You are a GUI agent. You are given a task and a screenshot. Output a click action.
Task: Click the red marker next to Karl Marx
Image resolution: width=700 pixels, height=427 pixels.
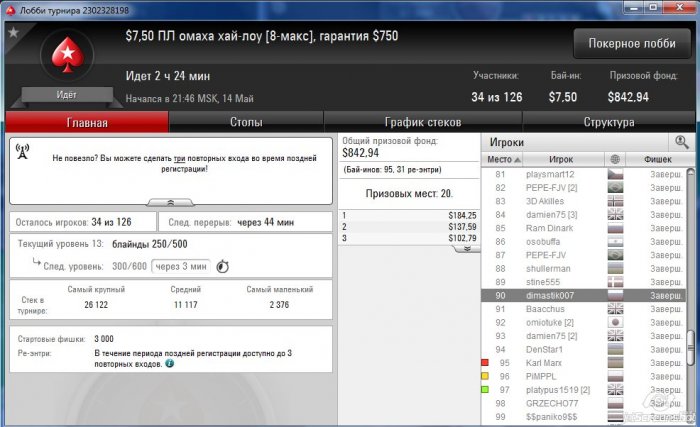485,363
